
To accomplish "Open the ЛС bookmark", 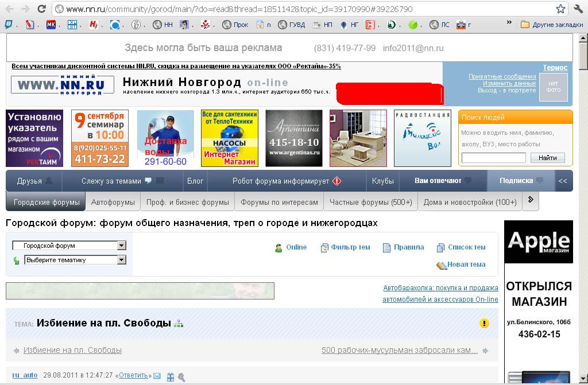I will pyautogui.click(x=439, y=25).
